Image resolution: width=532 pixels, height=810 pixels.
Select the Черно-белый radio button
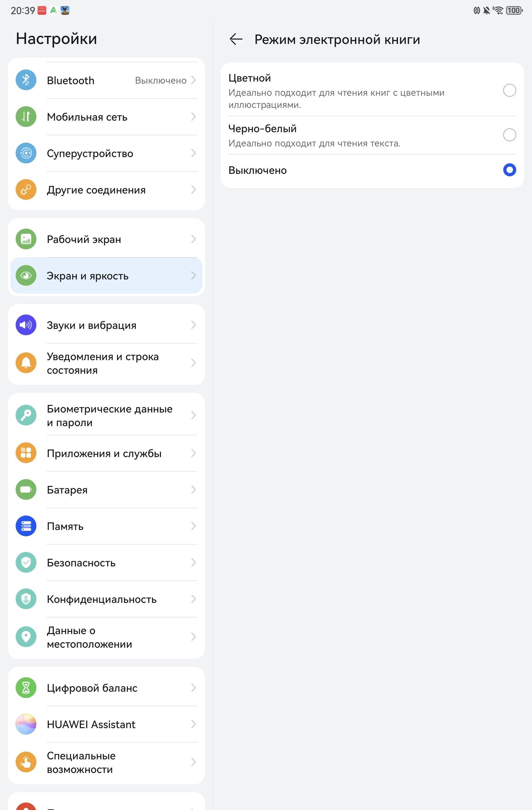point(509,135)
